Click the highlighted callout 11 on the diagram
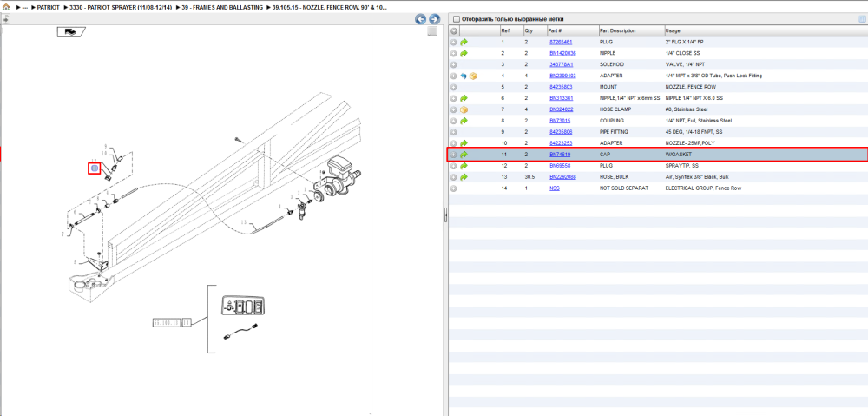 (94, 168)
